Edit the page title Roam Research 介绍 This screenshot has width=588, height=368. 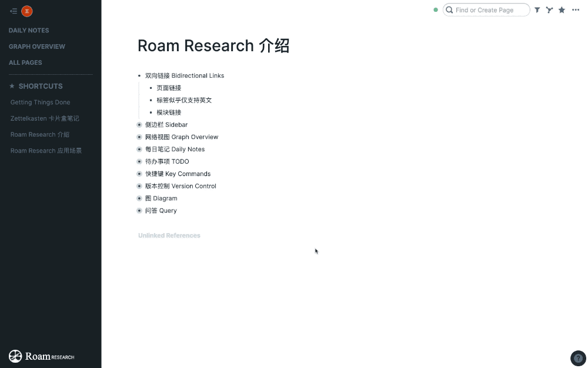point(213,46)
